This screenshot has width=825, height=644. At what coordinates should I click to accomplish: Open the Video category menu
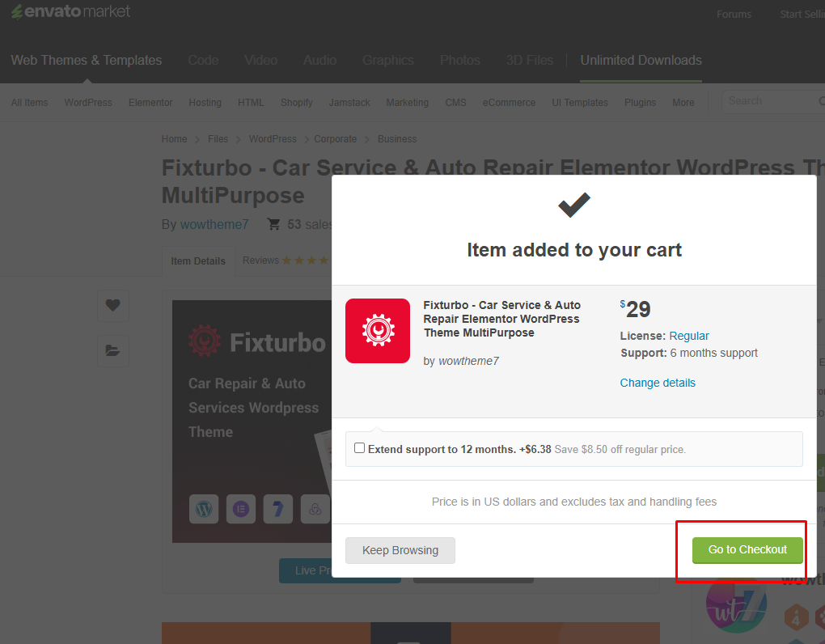(261, 61)
